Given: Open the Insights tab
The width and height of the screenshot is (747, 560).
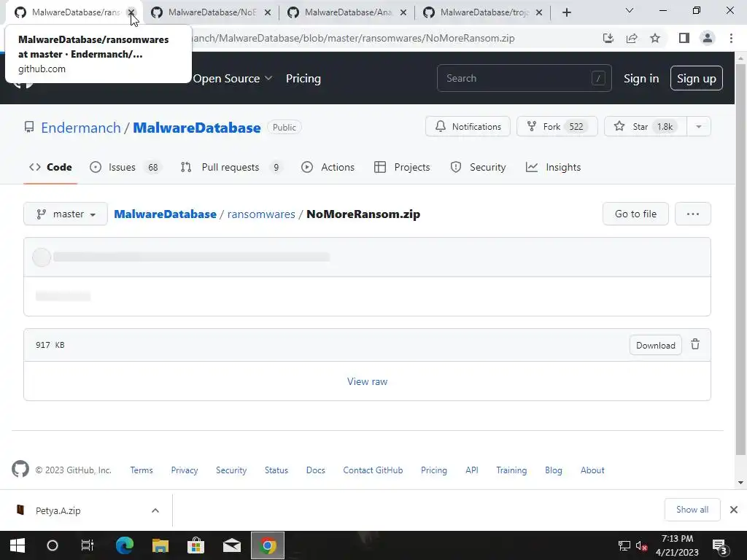Looking at the screenshot, I should (x=553, y=167).
